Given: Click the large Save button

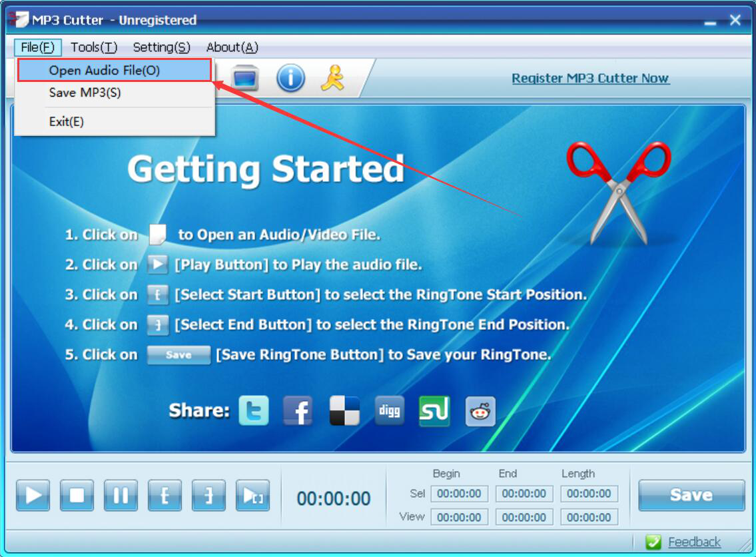Looking at the screenshot, I should click(691, 495).
